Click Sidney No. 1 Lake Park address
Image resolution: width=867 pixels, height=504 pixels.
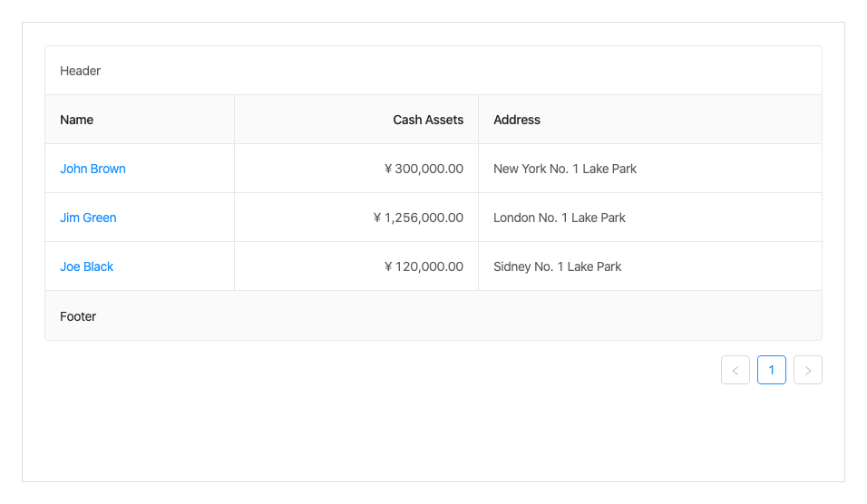pos(558,267)
